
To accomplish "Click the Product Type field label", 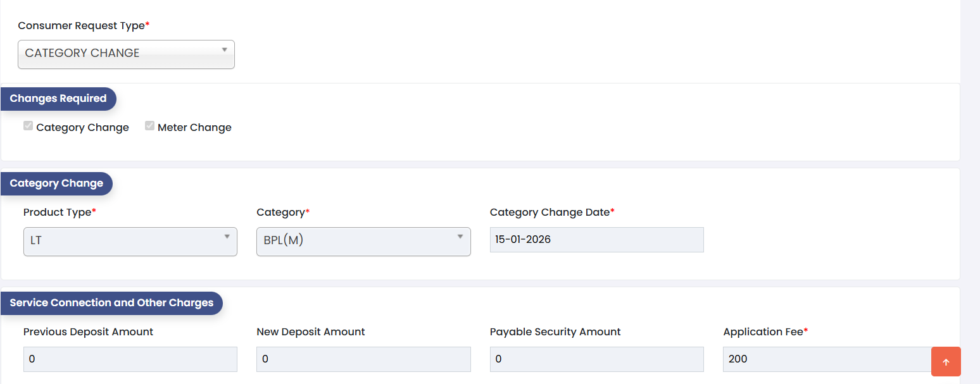I will pos(58,213).
